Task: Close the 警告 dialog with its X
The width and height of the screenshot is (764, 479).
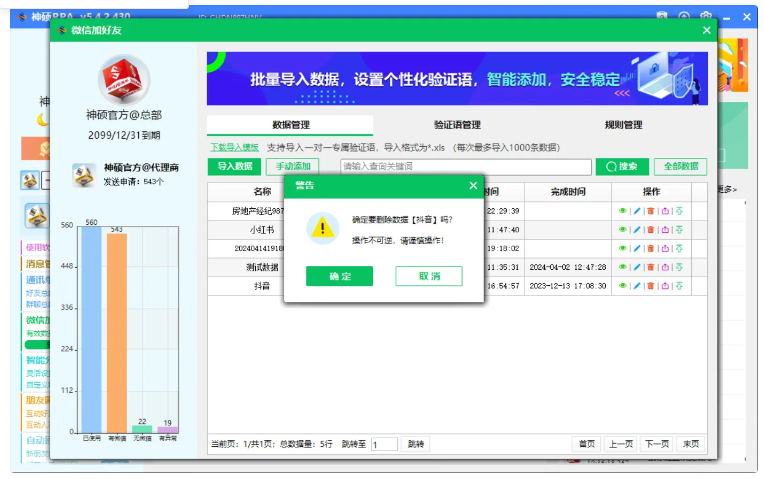Action: click(x=473, y=185)
